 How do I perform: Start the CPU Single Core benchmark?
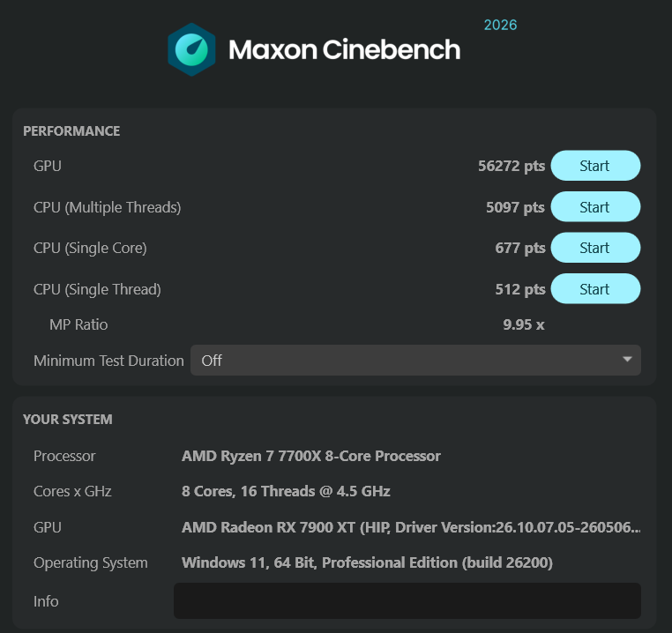coord(595,247)
